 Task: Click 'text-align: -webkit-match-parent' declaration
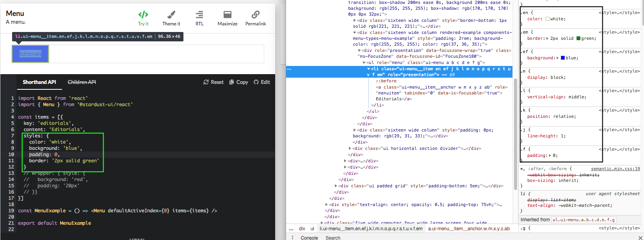[x=570, y=205]
